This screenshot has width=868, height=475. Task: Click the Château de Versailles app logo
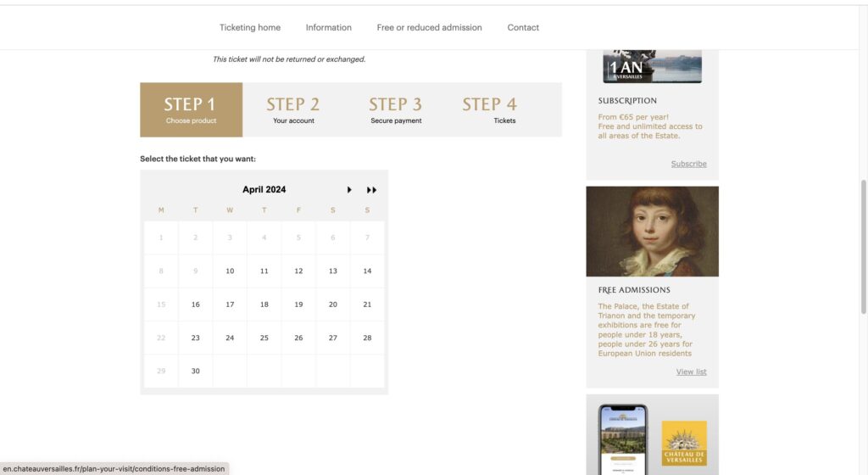tap(684, 443)
